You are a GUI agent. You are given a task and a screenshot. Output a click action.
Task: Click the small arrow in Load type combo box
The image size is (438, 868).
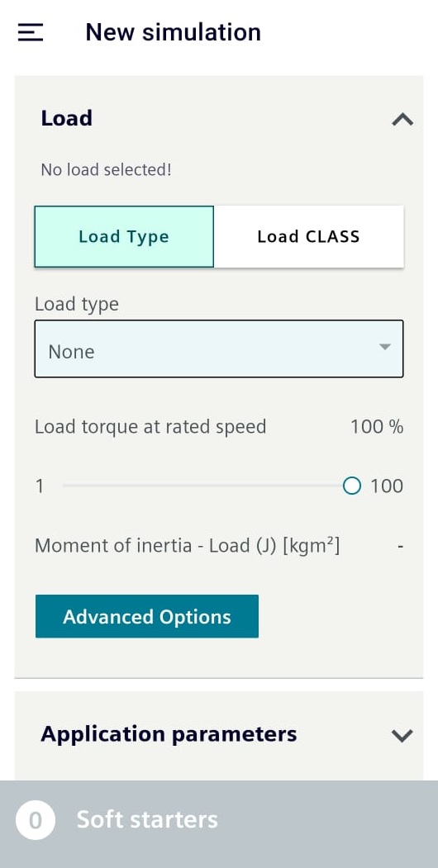coord(385,347)
